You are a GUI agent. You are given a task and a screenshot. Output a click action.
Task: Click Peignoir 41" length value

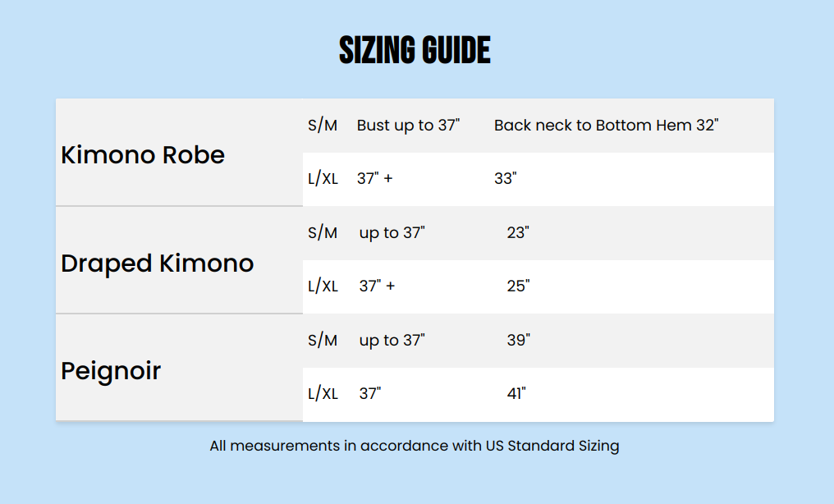tap(516, 394)
